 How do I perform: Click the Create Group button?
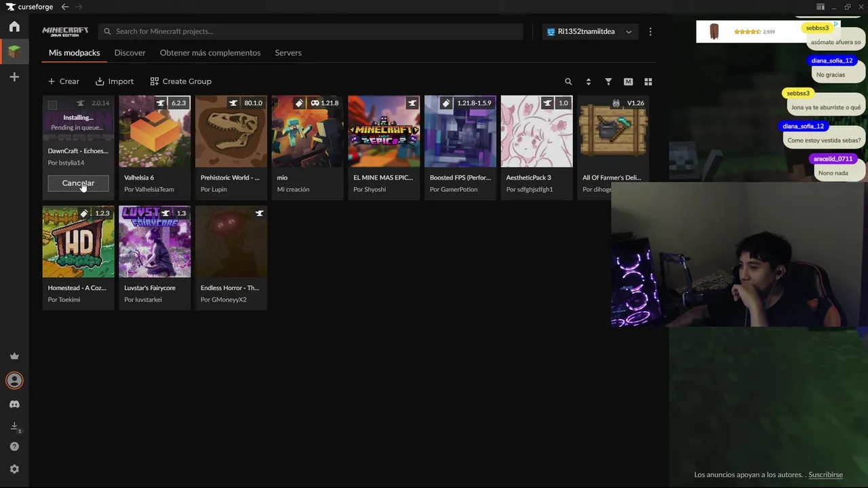(x=180, y=81)
